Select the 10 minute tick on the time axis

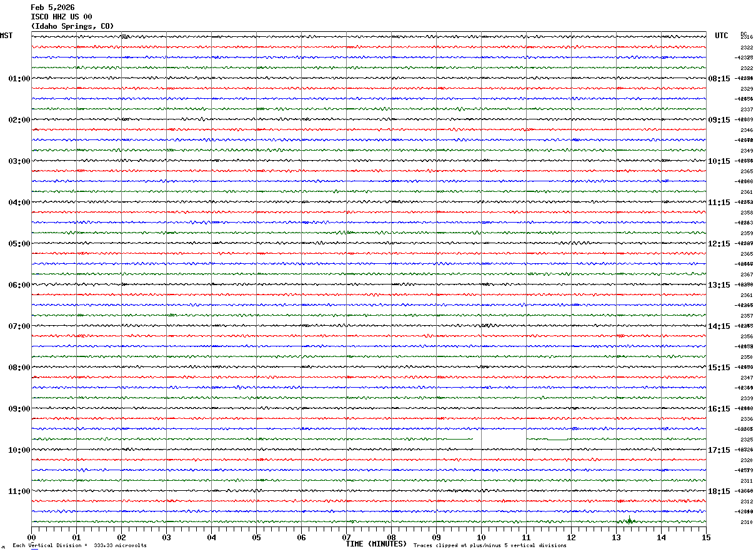coord(481,537)
